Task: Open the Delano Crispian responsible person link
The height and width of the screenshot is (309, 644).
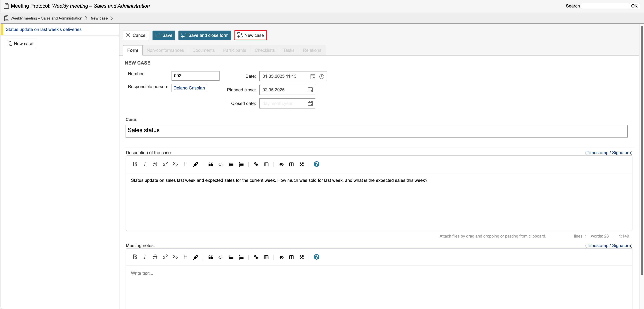Action: click(189, 88)
